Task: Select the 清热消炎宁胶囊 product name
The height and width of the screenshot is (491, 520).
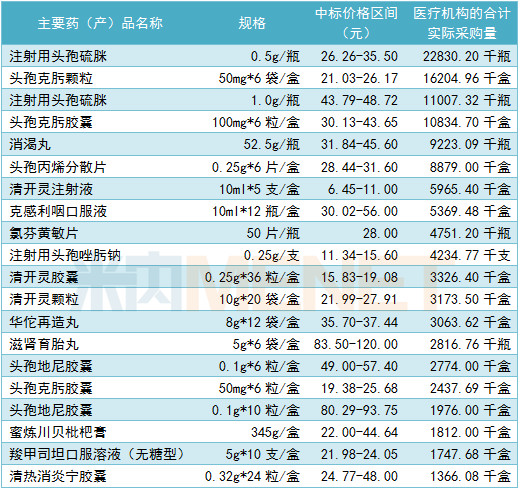Action: click(x=58, y=476)
